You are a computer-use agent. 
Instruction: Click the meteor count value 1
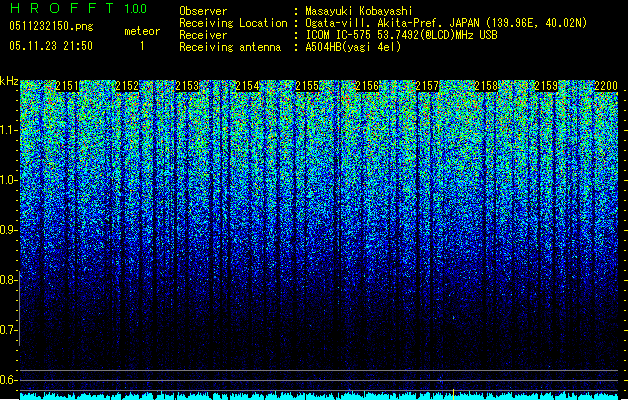click(x=142, y=46)
